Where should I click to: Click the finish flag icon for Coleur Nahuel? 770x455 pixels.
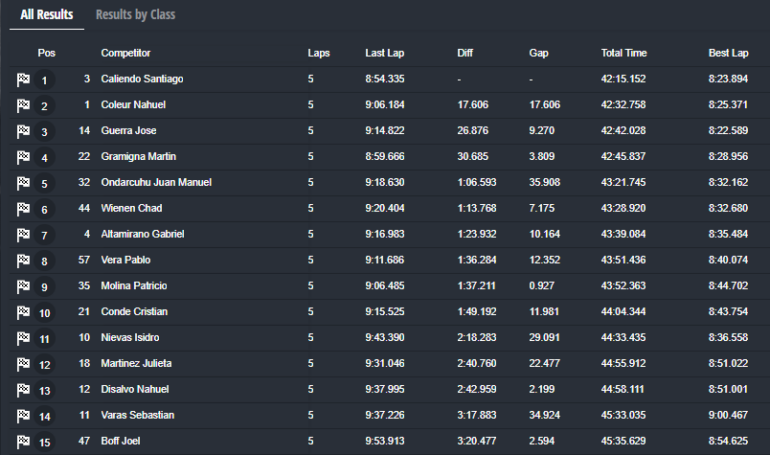pos(23,105)
